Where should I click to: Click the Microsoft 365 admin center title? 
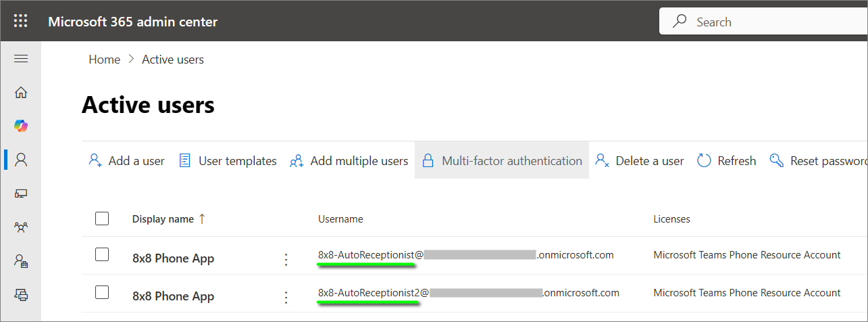(x=133, y=22)
